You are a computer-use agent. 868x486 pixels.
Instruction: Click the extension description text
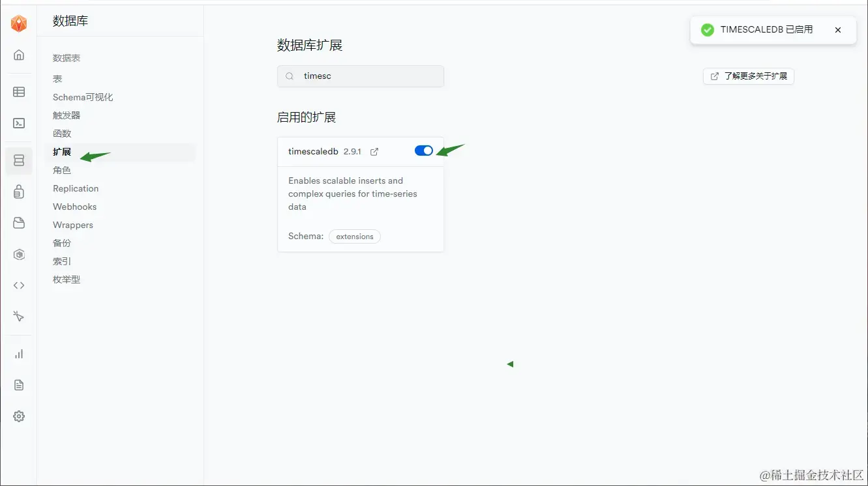tap(353, 193)
